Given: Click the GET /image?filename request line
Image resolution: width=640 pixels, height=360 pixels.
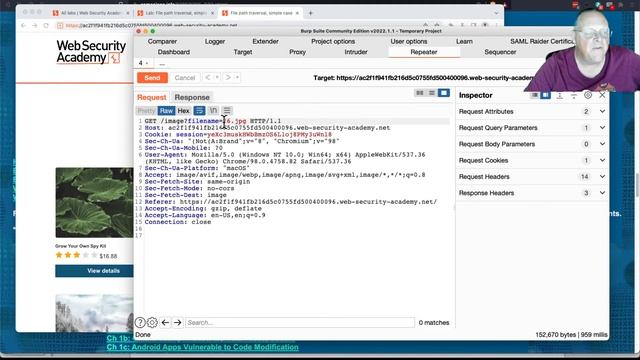Looking at the screenshot, I should (x=213, y=121).
